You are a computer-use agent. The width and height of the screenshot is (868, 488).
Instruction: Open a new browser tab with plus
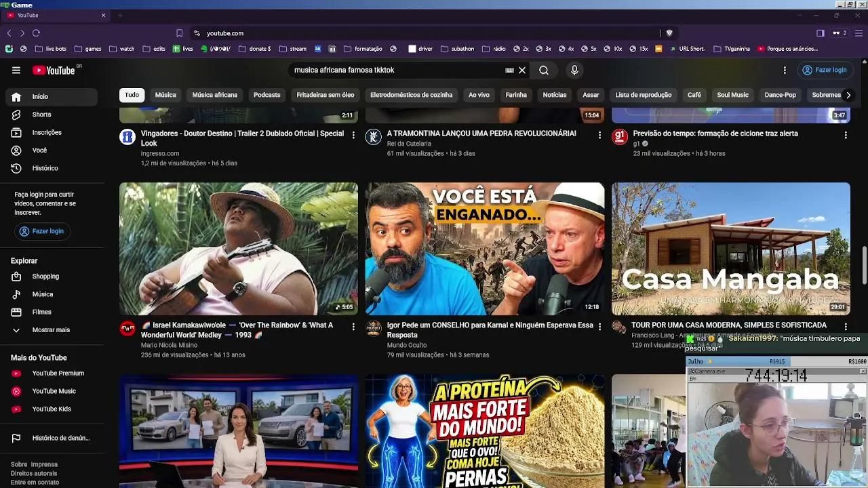120,15
